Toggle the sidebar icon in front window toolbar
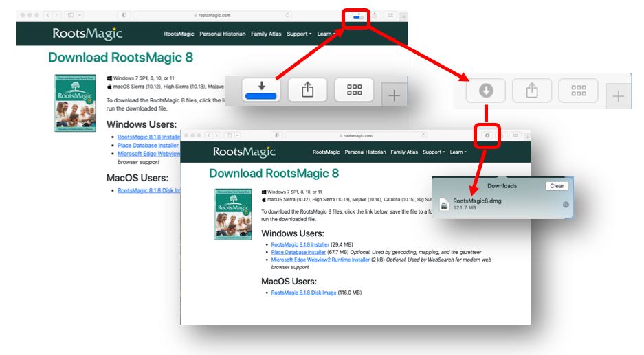Screen dimensions: 644x355 click(229, 135)
